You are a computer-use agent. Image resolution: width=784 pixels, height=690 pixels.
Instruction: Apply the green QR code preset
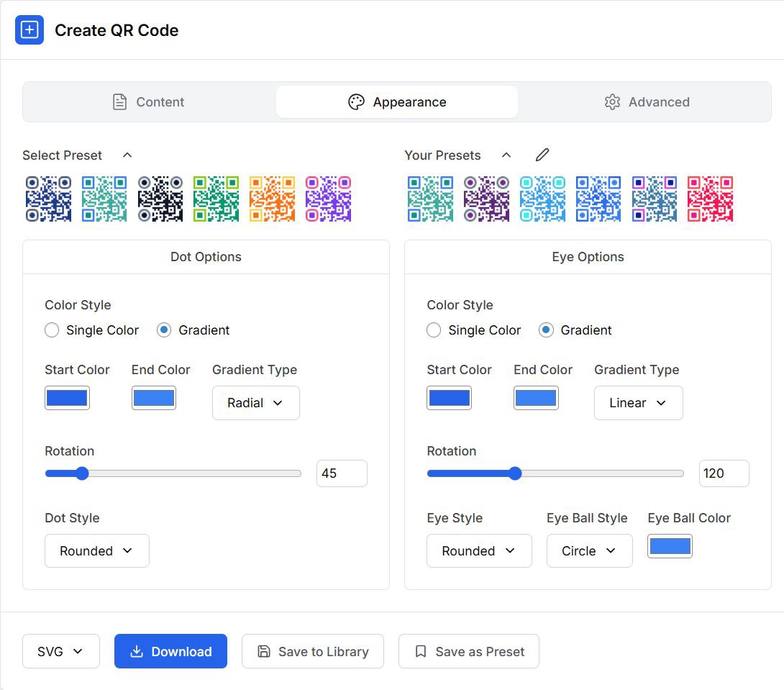(216, 199)
